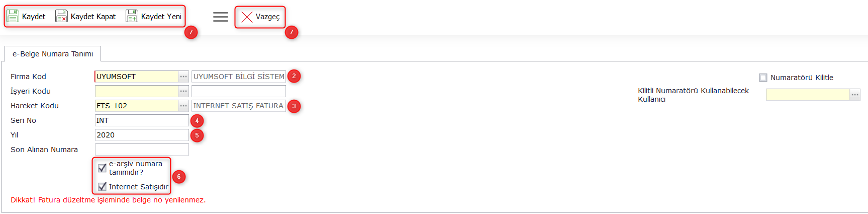Uncheck e-arşiv numara tanımıdır checkbox
Viewport: 868px width, 214px height.
102,168
